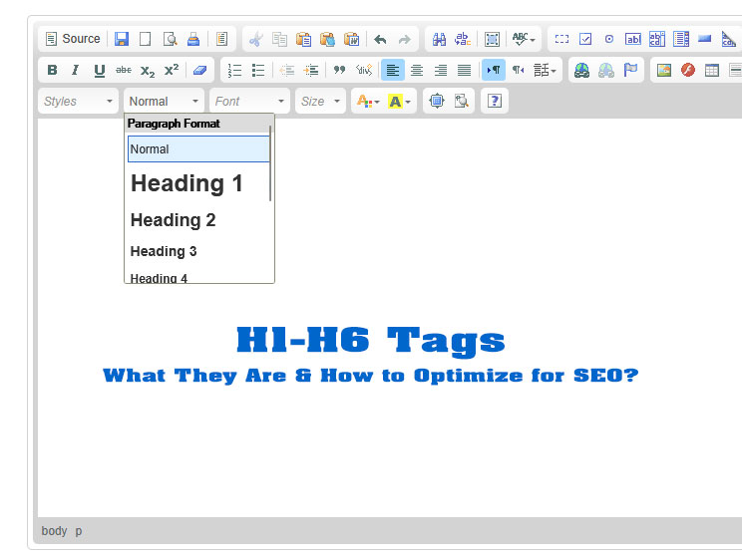Click the Preview magnifier page icon
742x560 pixels.
tap(170, 39)
